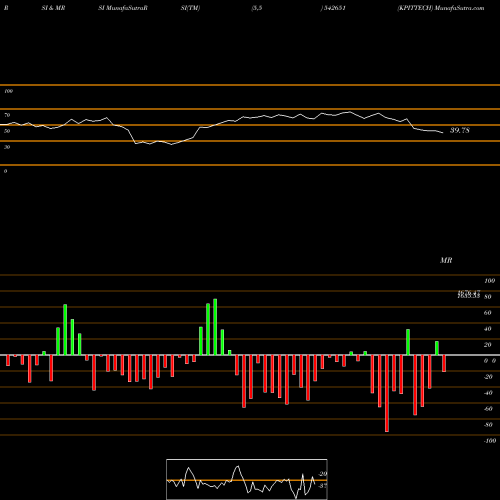Click the RSI axis label 100
The height and width of the screenshot is (500, 500).
tap(8, 91)
